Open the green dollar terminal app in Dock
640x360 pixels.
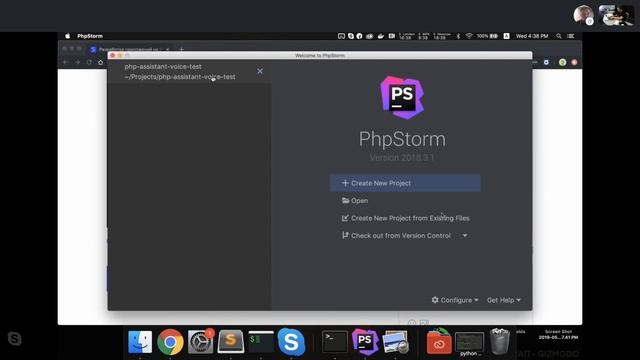click(x=261, y=342)
